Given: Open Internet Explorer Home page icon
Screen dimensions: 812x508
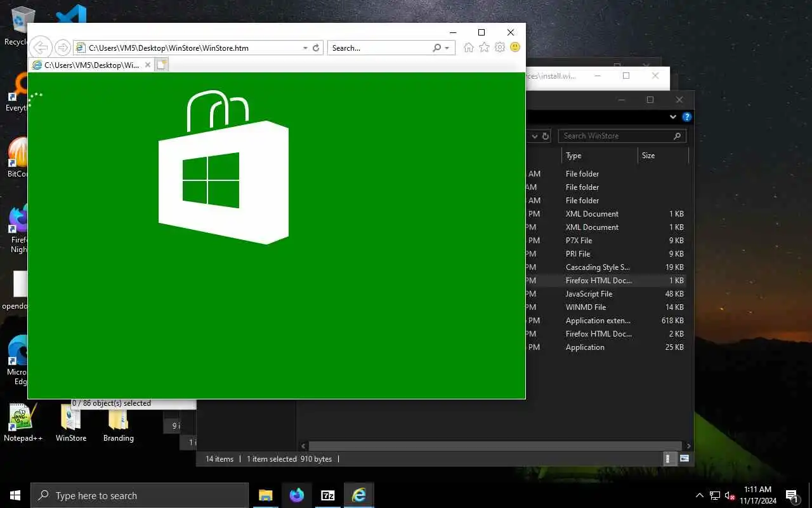Looking at the screenshot, I should 468,48.
